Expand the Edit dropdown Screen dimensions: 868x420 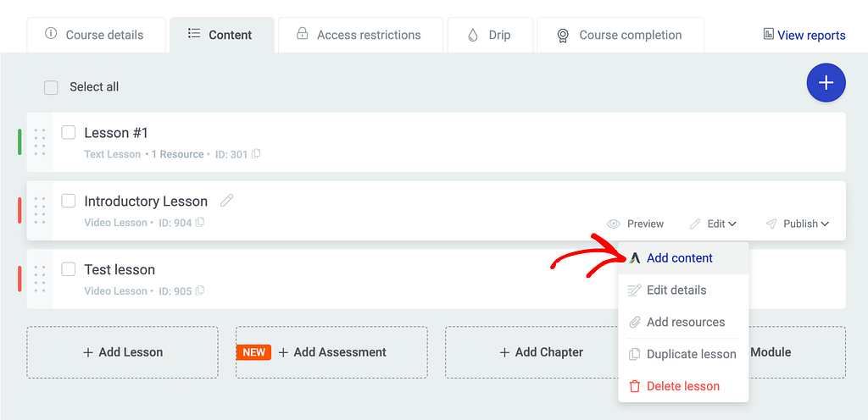coord(713,224)
